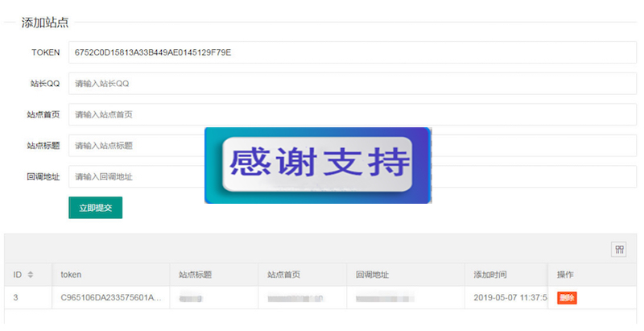Click the sort arrows beside ID
The width and height of the screenshot is (644, 331).
31,275
